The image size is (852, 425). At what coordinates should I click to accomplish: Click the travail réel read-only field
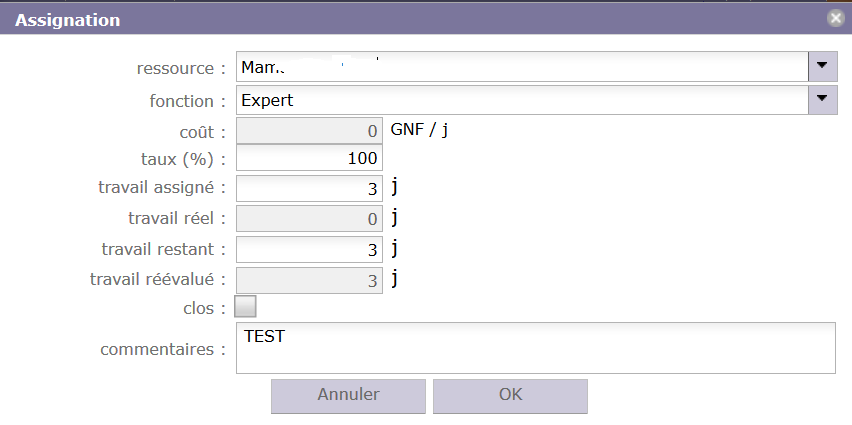308,218
